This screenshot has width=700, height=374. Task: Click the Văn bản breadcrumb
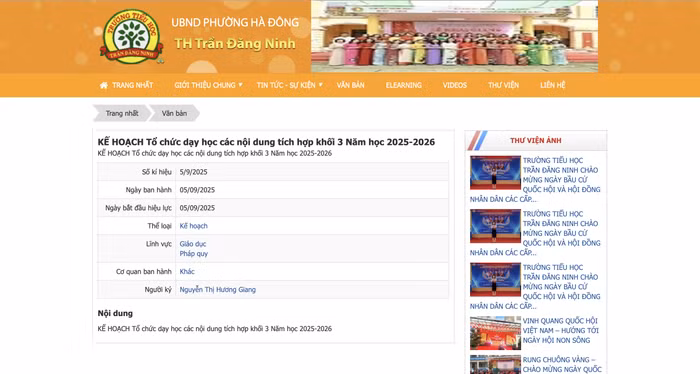pyautogui.click(x=174, y=113)
